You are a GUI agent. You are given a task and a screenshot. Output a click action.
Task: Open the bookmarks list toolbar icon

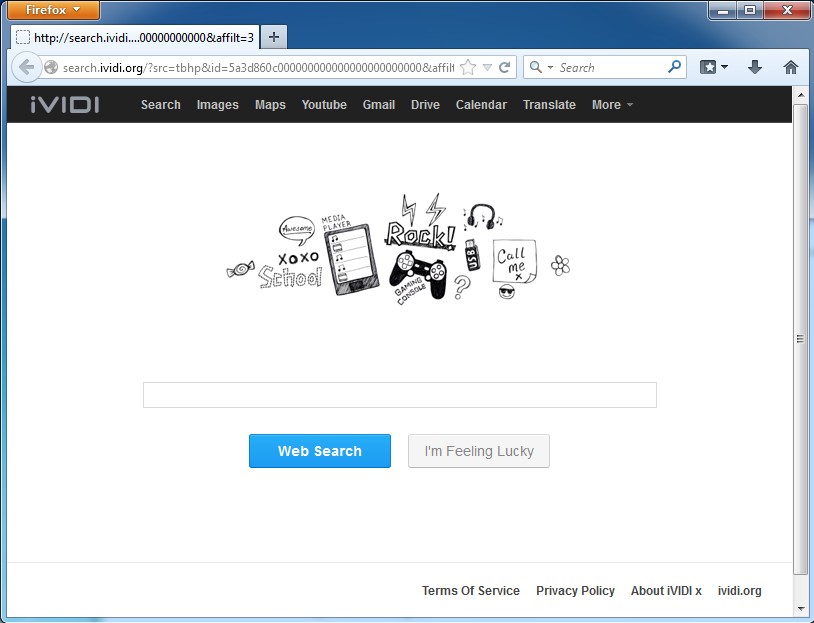pos(713,67)
